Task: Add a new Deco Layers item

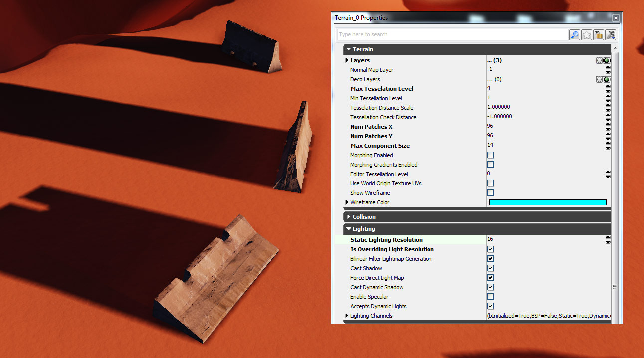Action: click(x=607, y=79)
